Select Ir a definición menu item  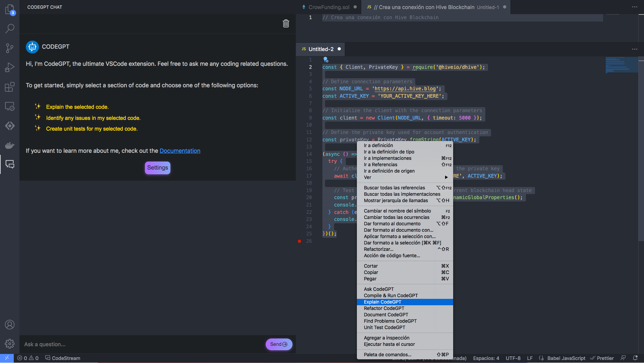point(405,145)
